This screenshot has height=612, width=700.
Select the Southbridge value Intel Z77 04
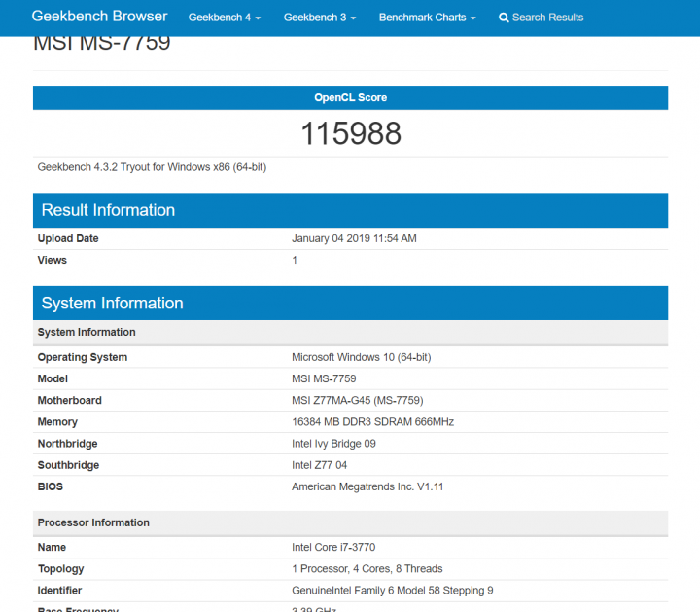319,465
